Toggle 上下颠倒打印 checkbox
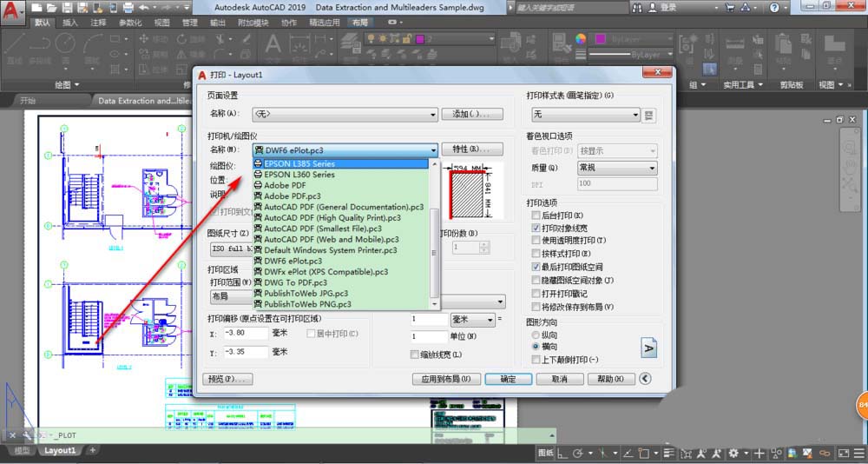868x464 pixels. point(536,359)
